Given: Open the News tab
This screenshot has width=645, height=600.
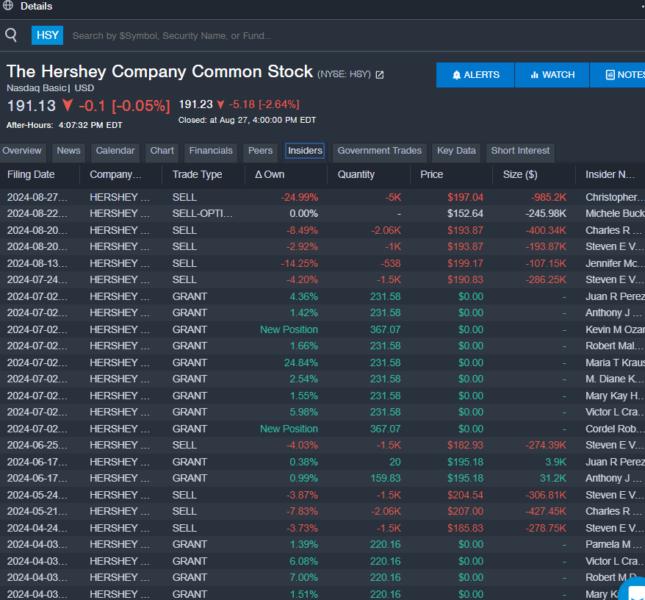Looking at the screenshot, I should pos(68,151).
